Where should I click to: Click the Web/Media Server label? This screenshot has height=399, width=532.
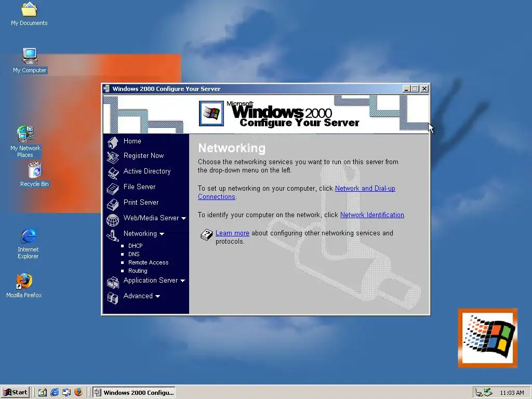[x=151, y=218]
